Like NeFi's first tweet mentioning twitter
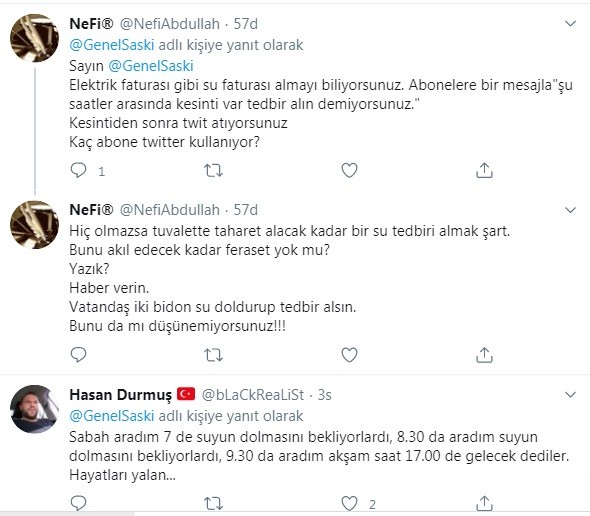590x516 pixels. tap(349, 170)
